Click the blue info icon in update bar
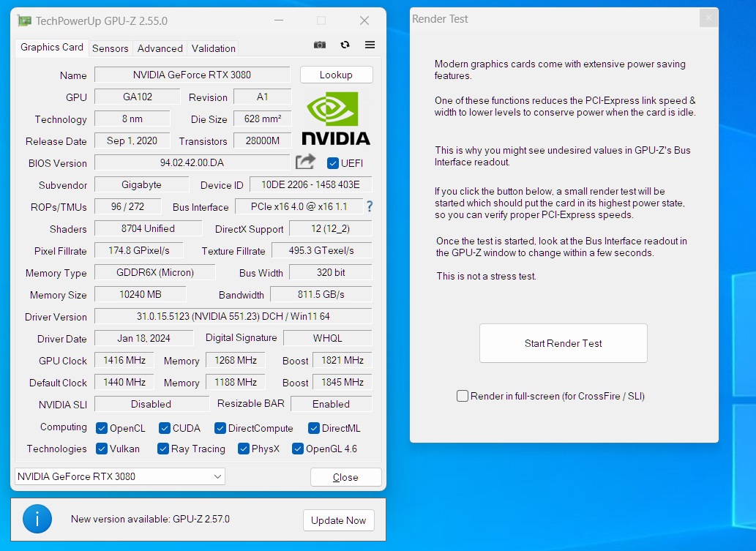 (37, 519)
